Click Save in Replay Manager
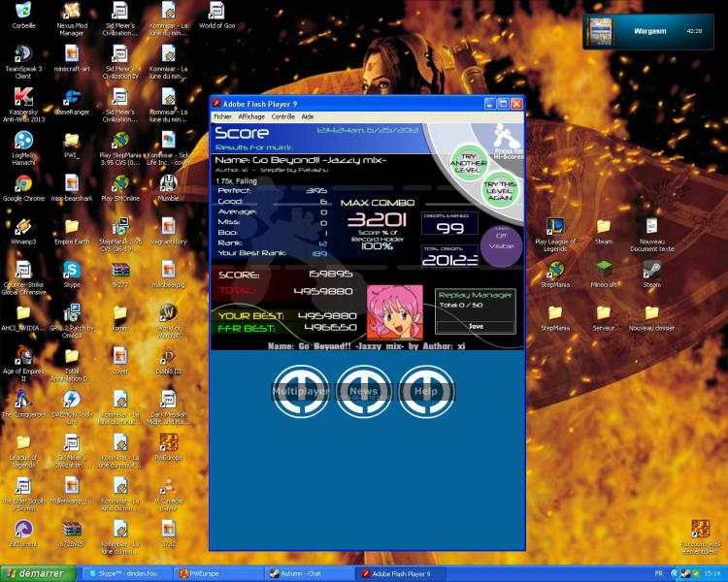The height and width of the screenshot is (582, 728). (475, 326)
